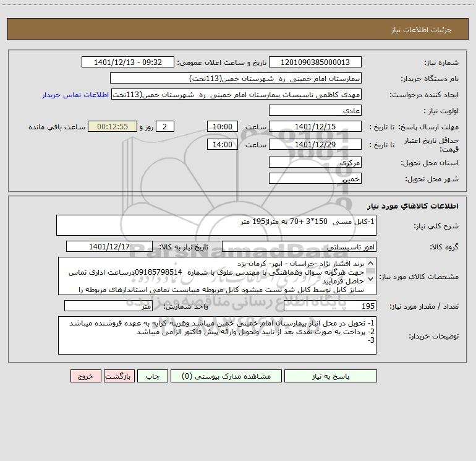476x461 pixels.
Task: Click phone number 09185798514 in specifications
Action: (158, 272)
